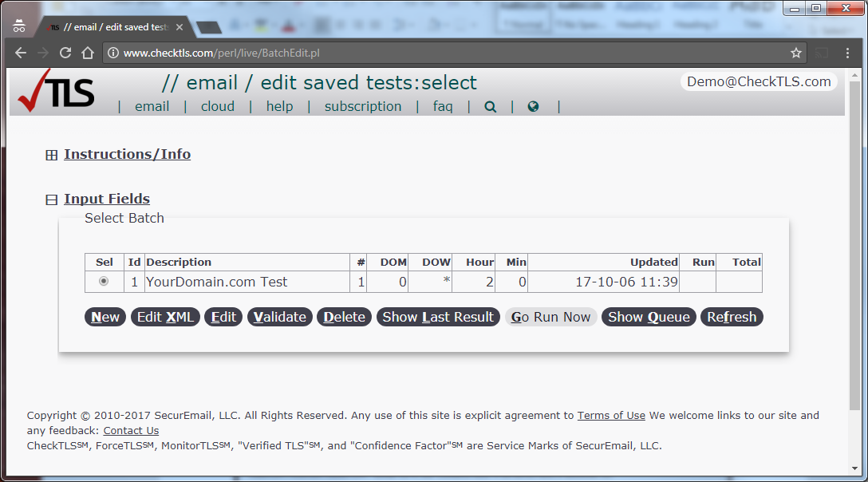Click the Demo@CheckTLS.com account badge

[759, 82]
